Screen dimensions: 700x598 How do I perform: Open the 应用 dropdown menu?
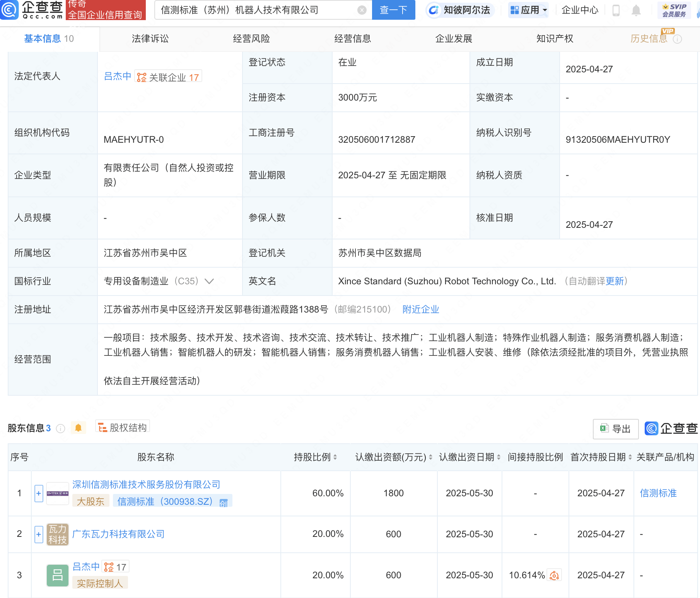point(528,10)
